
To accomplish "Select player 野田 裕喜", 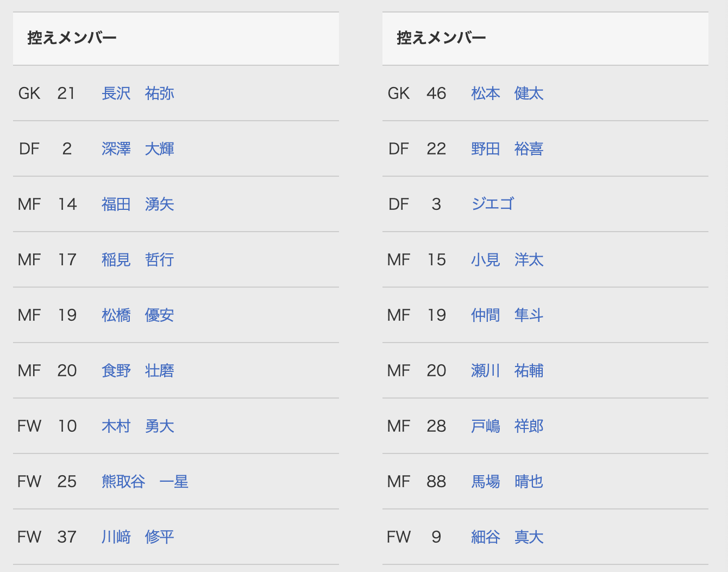I will coord(507,149).
